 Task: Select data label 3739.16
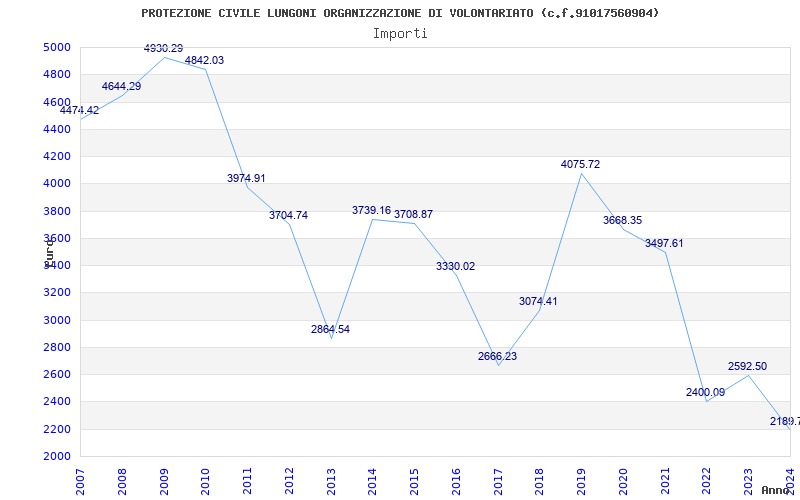click(371, 210)
